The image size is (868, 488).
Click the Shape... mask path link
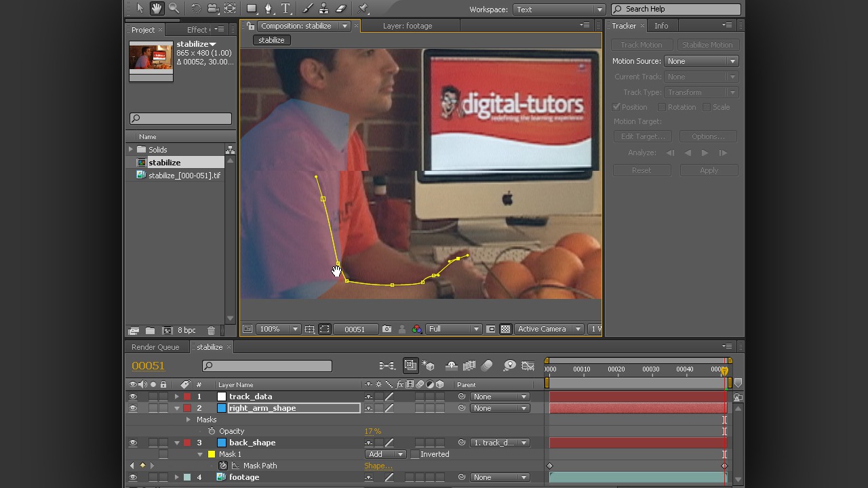tap(378, 466)
